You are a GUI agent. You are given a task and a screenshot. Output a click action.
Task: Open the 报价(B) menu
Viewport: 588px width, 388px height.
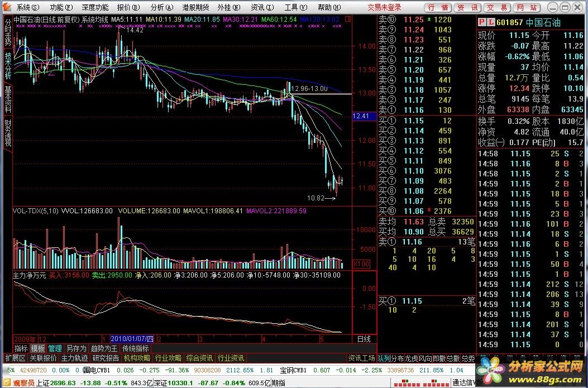(128, 7)
